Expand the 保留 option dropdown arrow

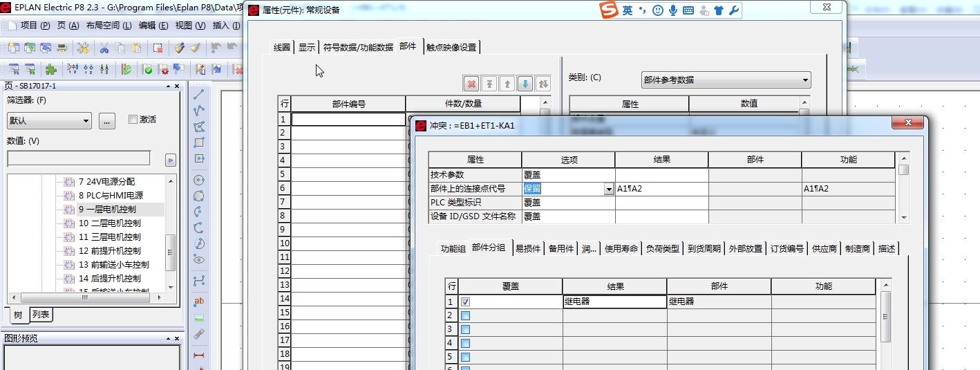tap(609, 189)
